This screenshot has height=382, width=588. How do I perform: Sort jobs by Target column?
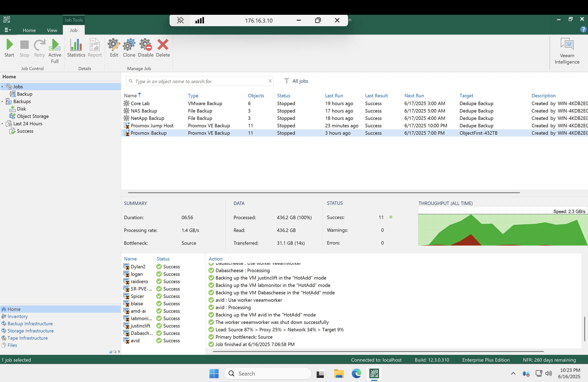pos(466,95)
